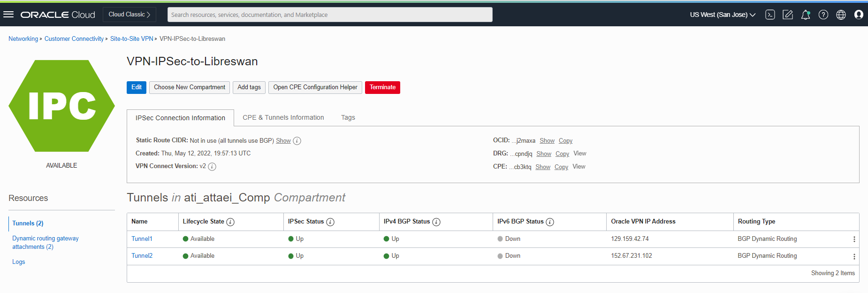The width and height of the screenshot is (868, 293).
Task: Click info icon next to Lifecycle State
Action: click(x=230, y=222)
